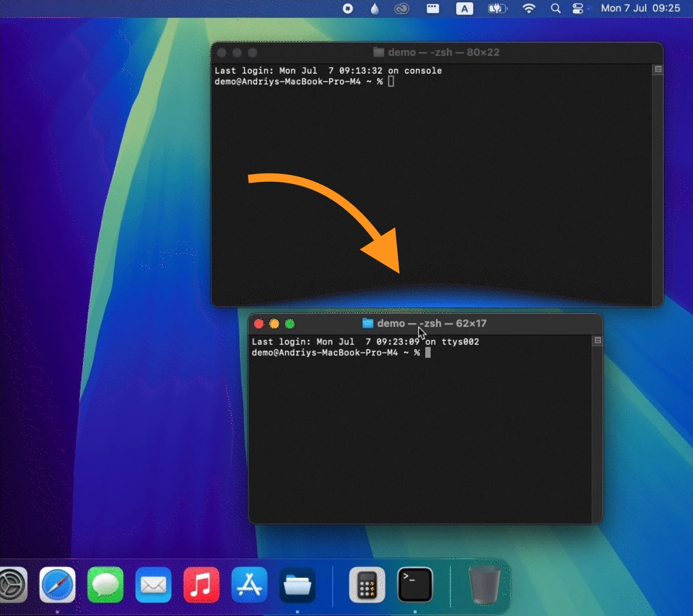Check the battery status in the menu bar
693x616 pixels.
497,9
